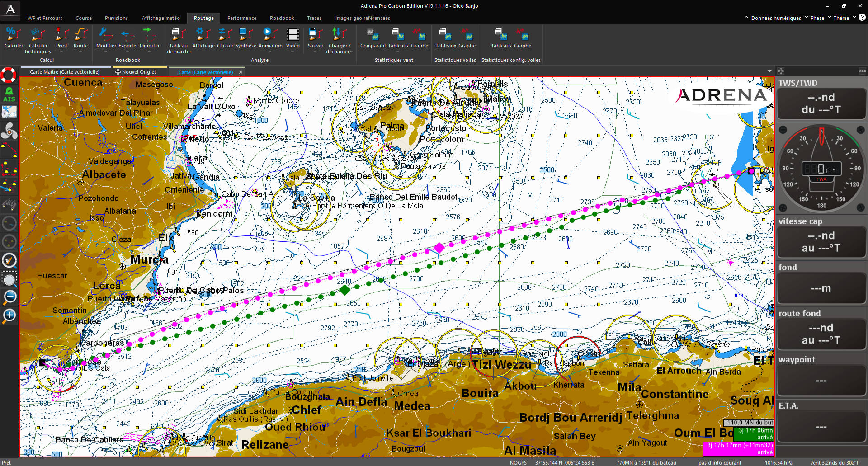The image size is (868, 466).
Task: Click the Classer icon
Action: (225, 34)
